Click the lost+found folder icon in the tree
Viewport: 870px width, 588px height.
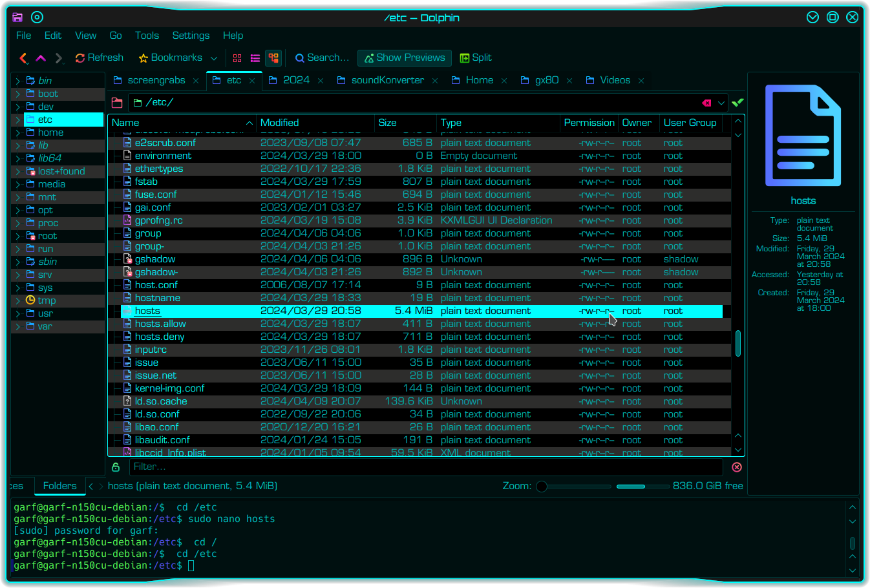pos(30,171)
